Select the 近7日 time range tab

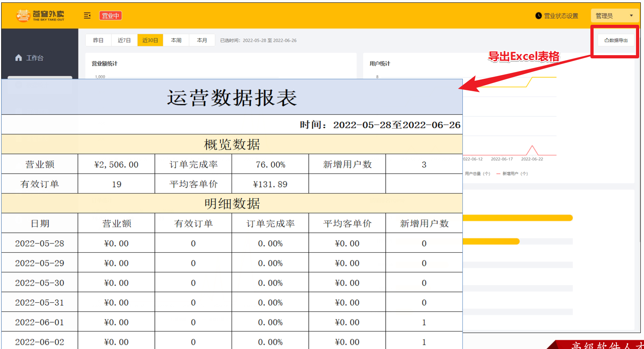point(124,40)
